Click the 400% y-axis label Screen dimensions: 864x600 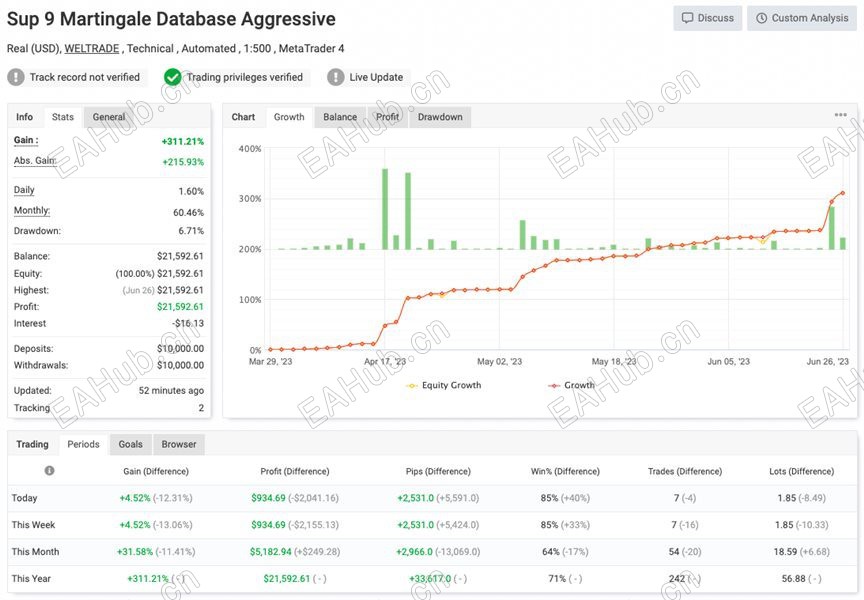[x=250, y=149]
